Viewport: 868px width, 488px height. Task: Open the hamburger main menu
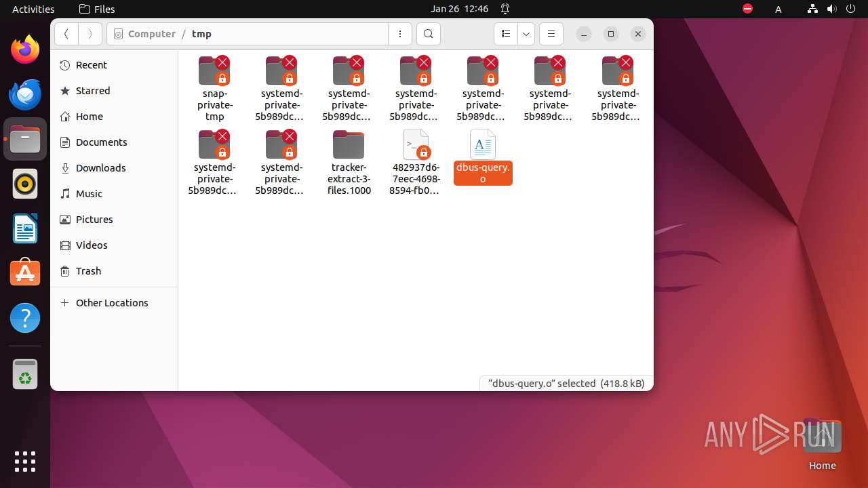(x=551, y=34)
